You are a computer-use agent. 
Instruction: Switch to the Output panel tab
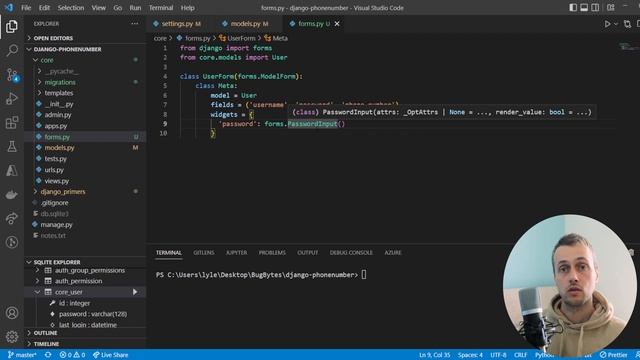click(307, 253)
